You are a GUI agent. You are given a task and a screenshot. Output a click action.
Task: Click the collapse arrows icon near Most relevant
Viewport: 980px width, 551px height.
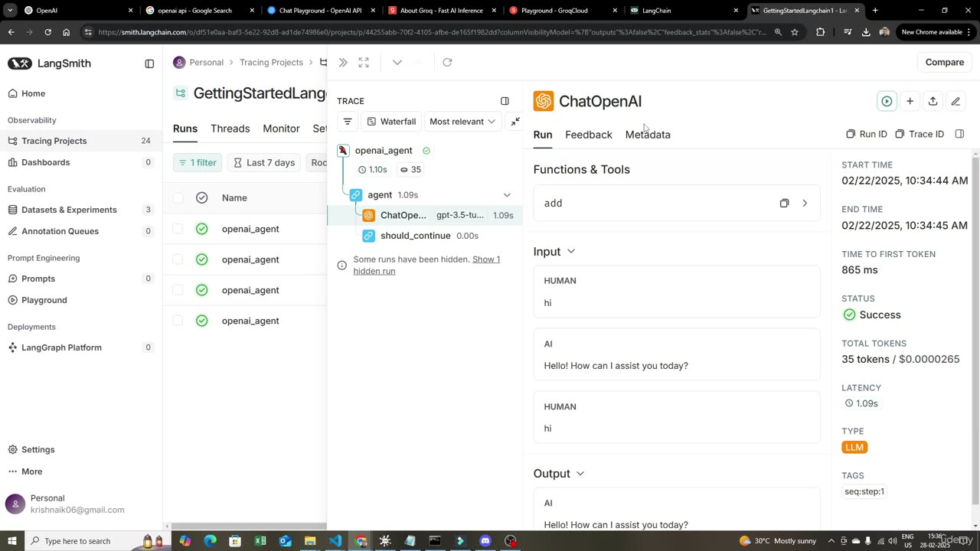click(515, 122)
